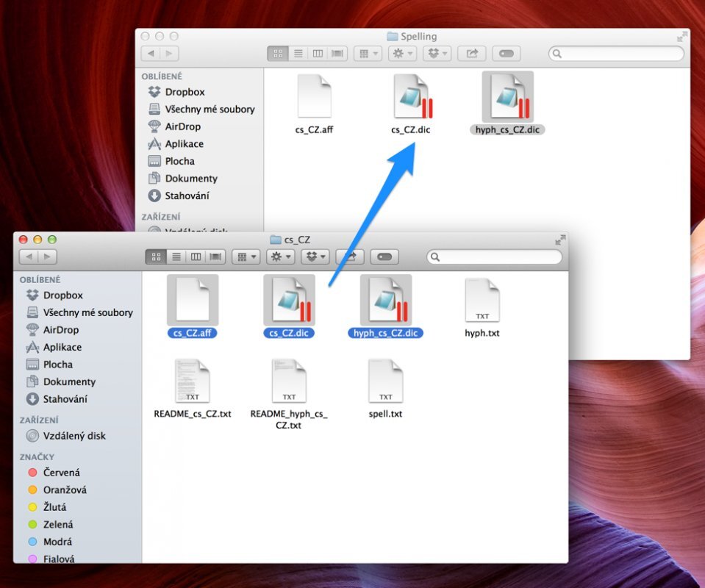Open Stahování in cs_CZ window sidebar
705x588 pixels.
pyautogui.click(x=65, y=399)
